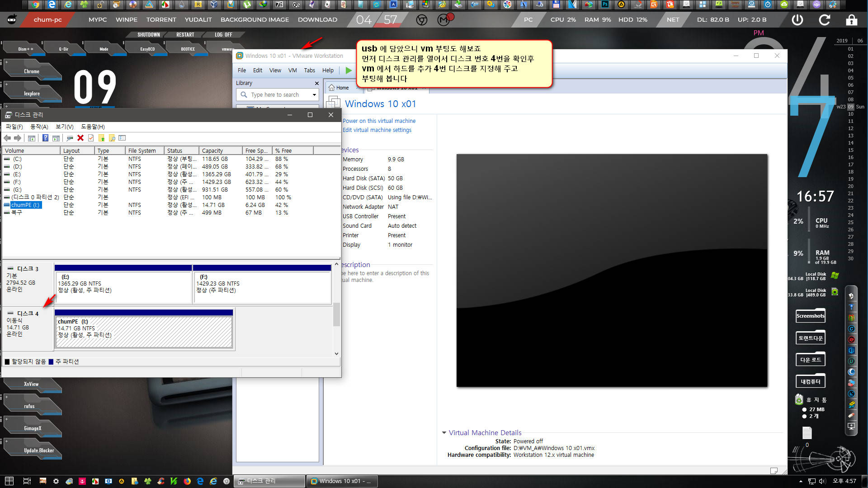Click the BACKGROUND IMAGE item in the top bar
The width and height of the screenshot is (868, 488).
click(255, 20)
